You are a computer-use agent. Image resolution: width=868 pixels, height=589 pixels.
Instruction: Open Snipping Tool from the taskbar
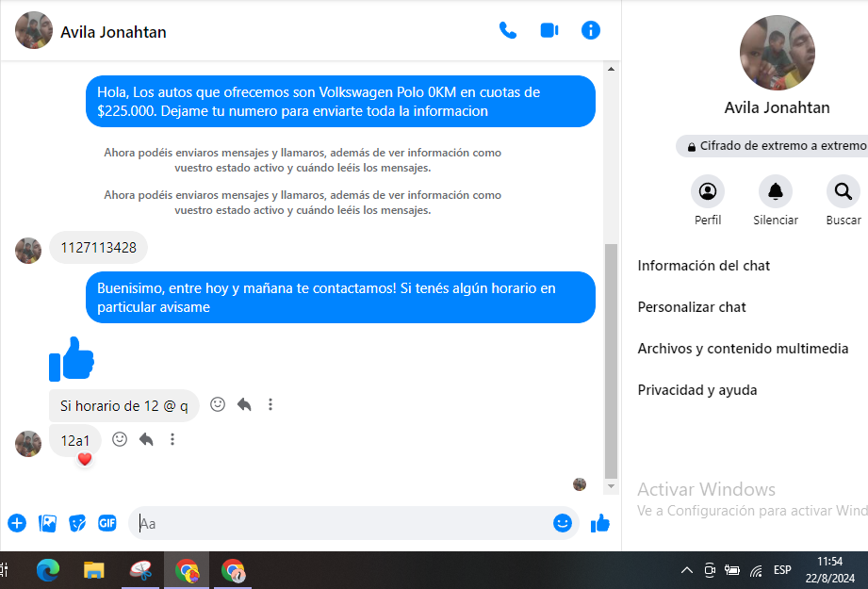[x=140, y=570]
